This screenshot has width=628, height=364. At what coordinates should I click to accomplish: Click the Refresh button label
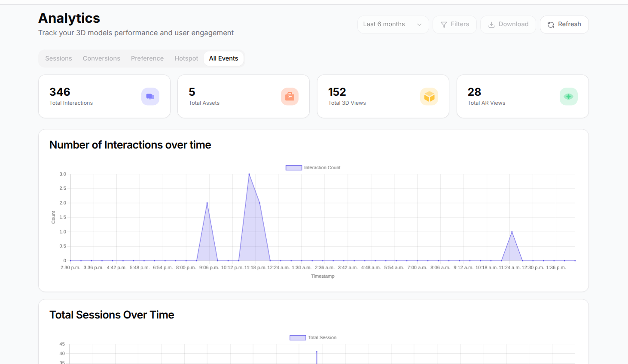[570, 24]
